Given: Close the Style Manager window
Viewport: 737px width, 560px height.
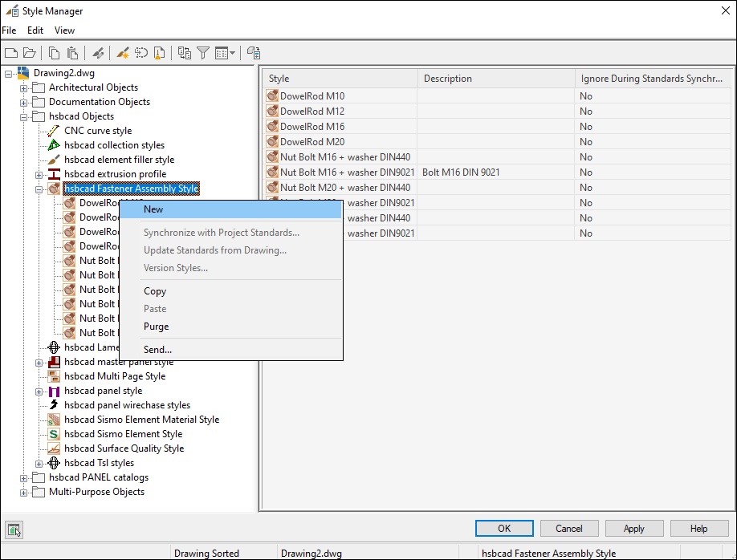Looking at the screenshot, I should pos(726,10).
